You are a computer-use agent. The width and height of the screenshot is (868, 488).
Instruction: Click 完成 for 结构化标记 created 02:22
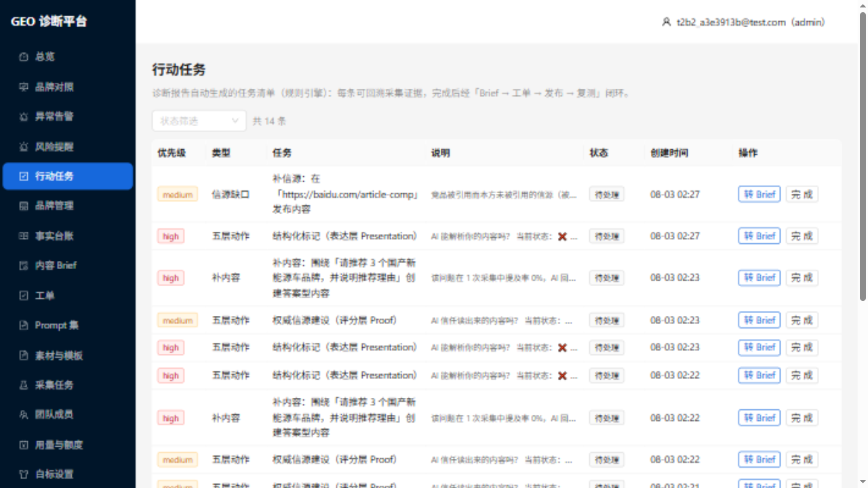point(802,375)
